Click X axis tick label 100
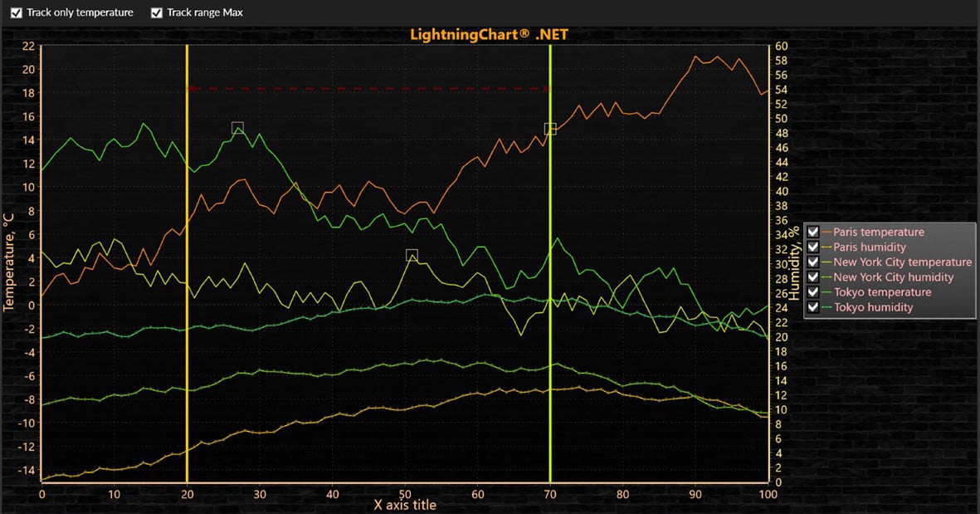Screen dimensions: 980x514 [x=768, y=494]
